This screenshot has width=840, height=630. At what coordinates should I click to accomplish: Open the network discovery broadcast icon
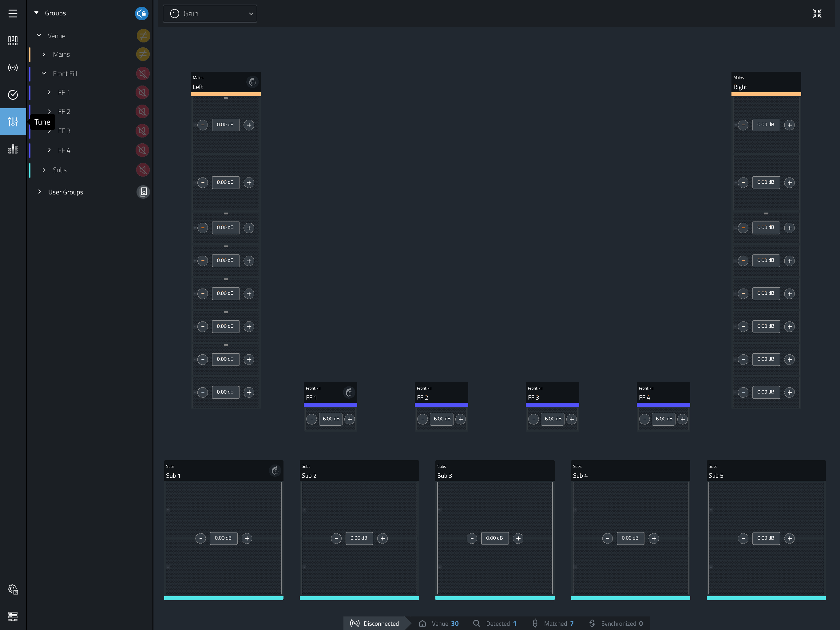pyautogui.click(x=13, y=68)
